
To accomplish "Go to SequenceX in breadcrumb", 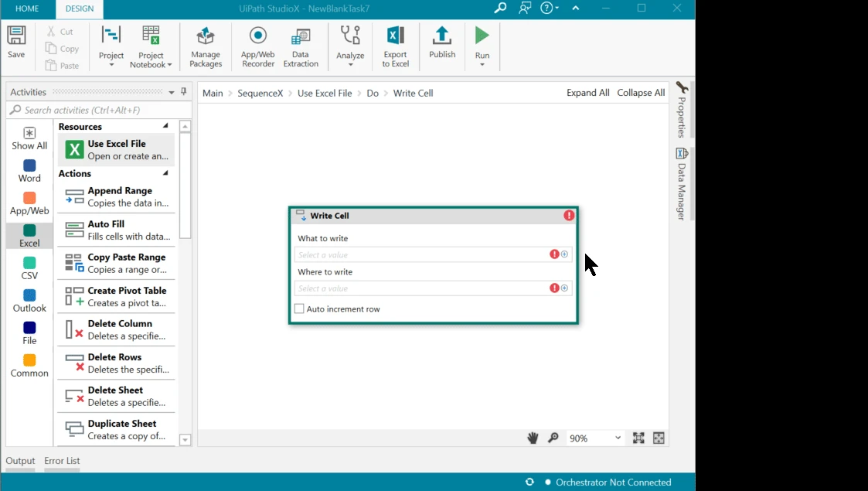I will (x=260, y=93).
